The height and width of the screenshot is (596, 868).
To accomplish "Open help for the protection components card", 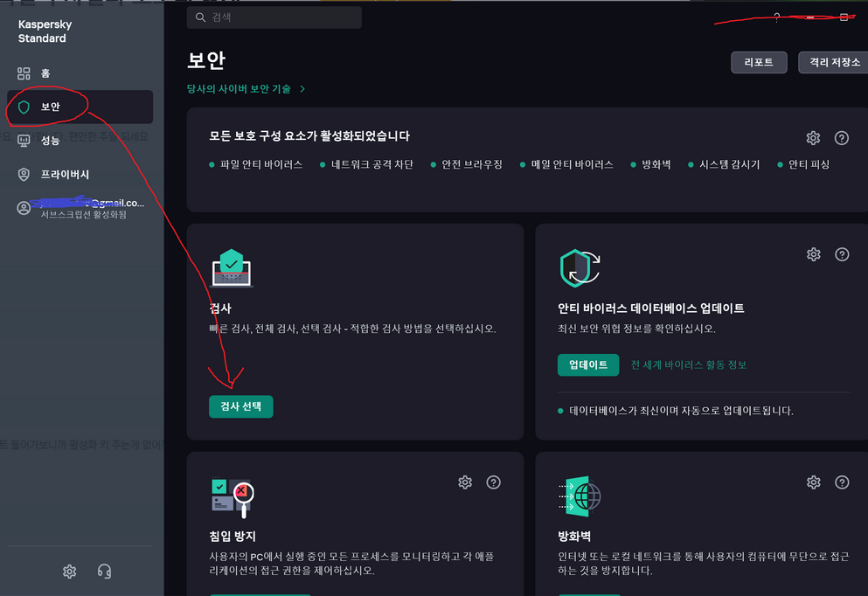I will tap(842, 138).
